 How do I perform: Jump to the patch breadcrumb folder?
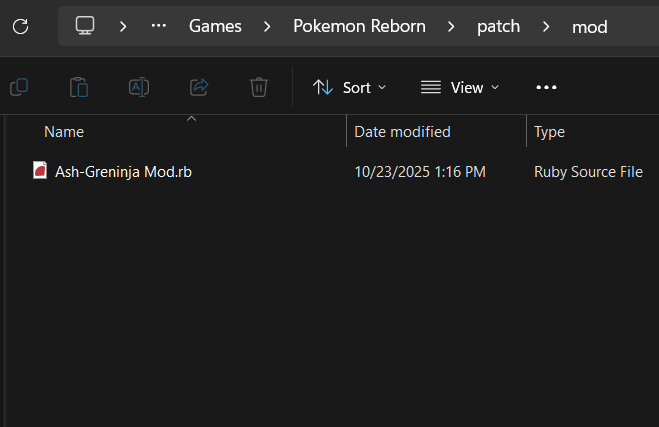[498, 26]
